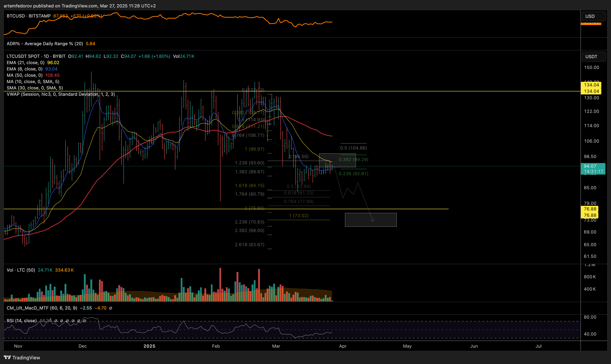Click the EMA 8 value 93.04

tap(51, 69)
